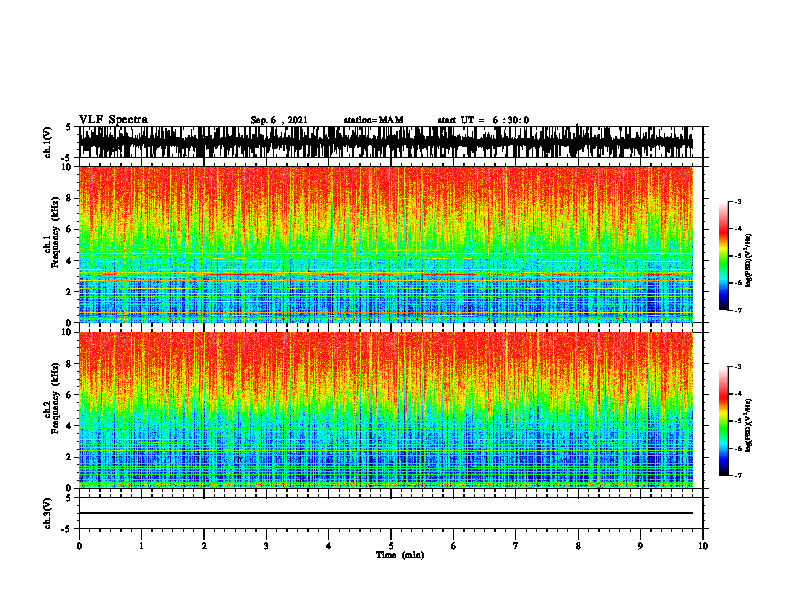Select the 'Time (min)' axis title
This screenshot has height=612, width=792.
point(400,555)
